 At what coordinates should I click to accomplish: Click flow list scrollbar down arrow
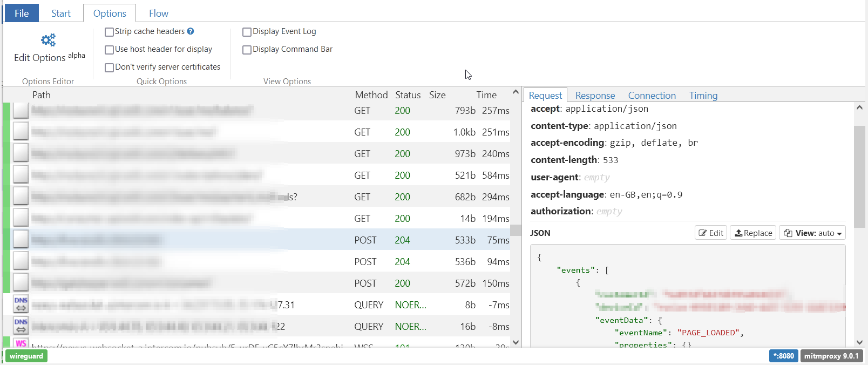coord(516,342)
